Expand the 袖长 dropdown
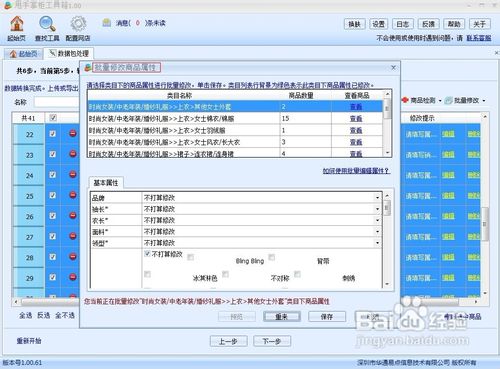The width and height of the screenshot is (500, 369). click(x=377, y=209)
